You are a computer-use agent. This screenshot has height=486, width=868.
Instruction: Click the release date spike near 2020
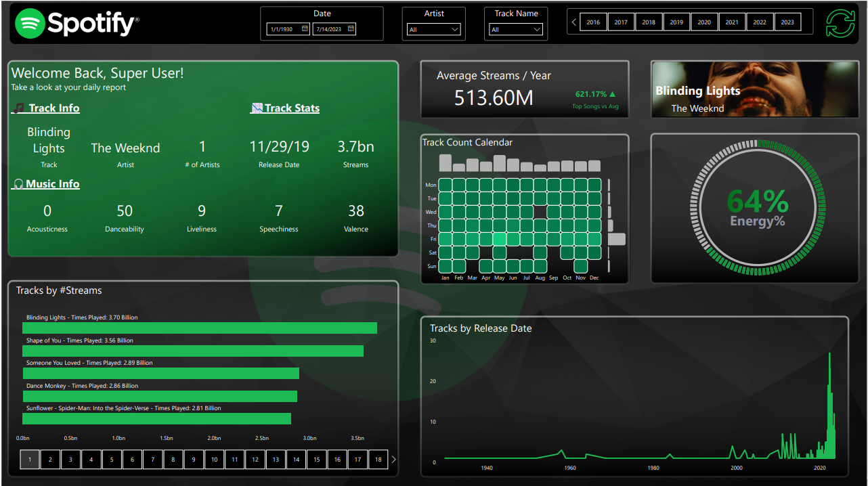tap(830, 406)
